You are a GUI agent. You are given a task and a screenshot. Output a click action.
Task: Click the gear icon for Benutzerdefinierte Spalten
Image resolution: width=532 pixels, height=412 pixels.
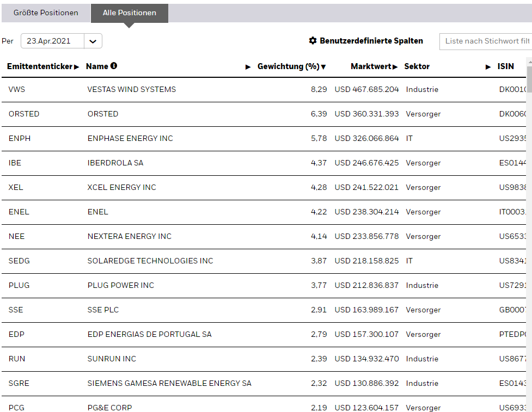(313, 41)
